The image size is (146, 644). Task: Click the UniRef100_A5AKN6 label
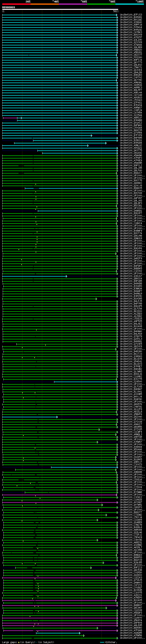click(x=131, y=156)
